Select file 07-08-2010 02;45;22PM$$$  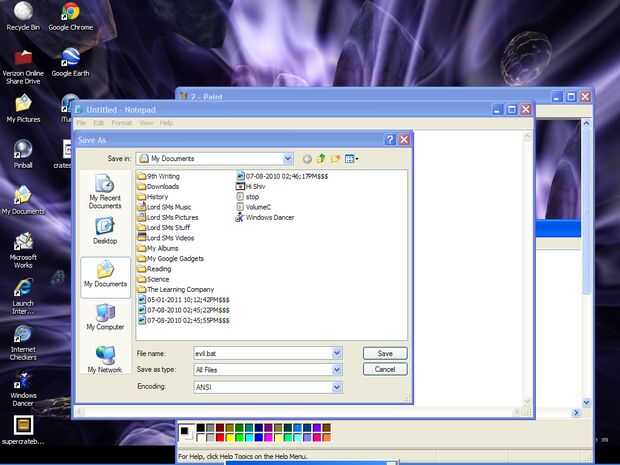[x=184, y=310]
